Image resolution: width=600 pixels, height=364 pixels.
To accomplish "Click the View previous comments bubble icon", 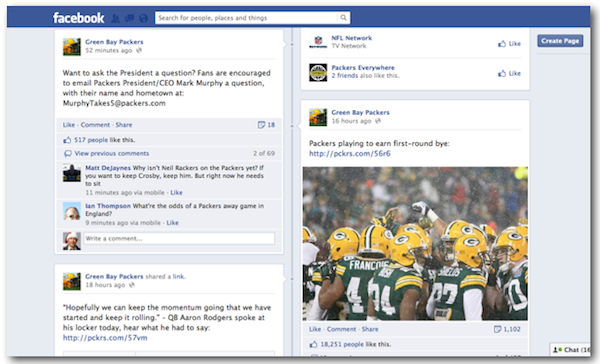I will 68,153.
